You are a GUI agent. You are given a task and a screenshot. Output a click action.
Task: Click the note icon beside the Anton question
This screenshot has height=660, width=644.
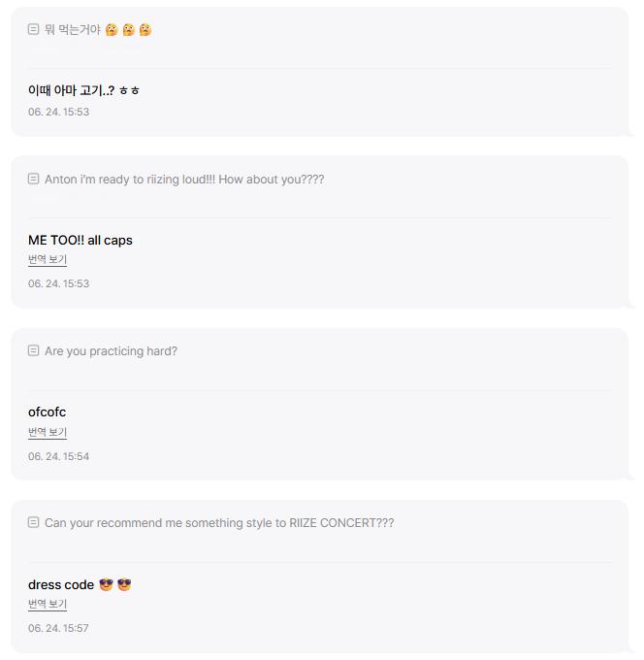(x=34, y=180)
